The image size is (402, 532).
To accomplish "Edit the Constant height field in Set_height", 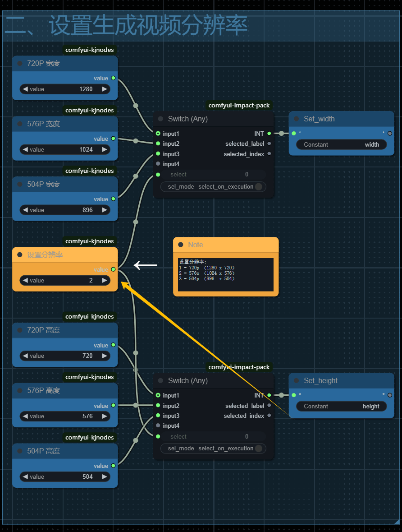I will [x=341, y=406].
